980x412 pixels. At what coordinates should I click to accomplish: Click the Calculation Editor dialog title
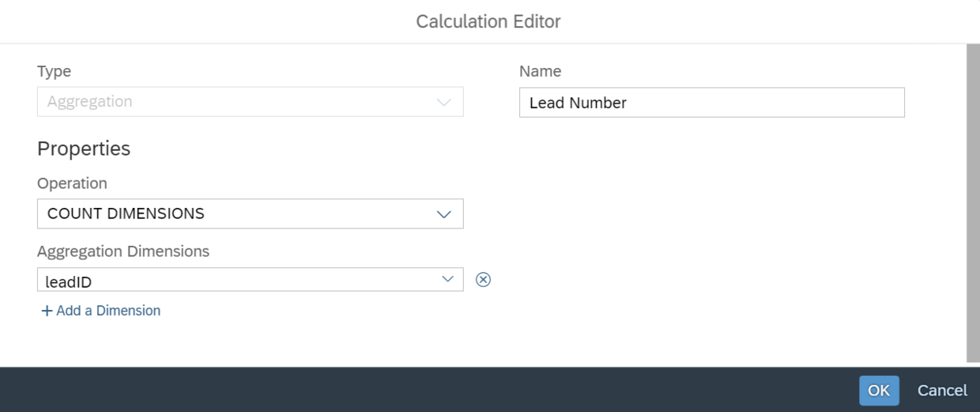click(488, 21)
